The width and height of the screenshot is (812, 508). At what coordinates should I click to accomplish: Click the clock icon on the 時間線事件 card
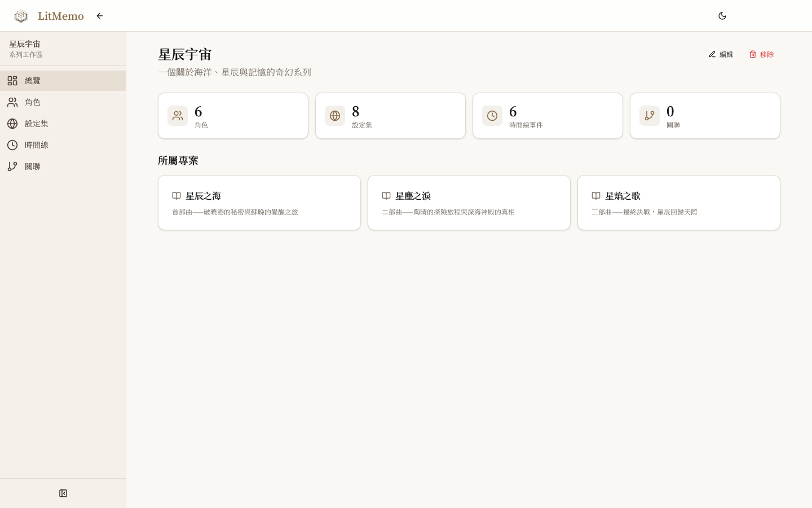[x=492, y=116]
